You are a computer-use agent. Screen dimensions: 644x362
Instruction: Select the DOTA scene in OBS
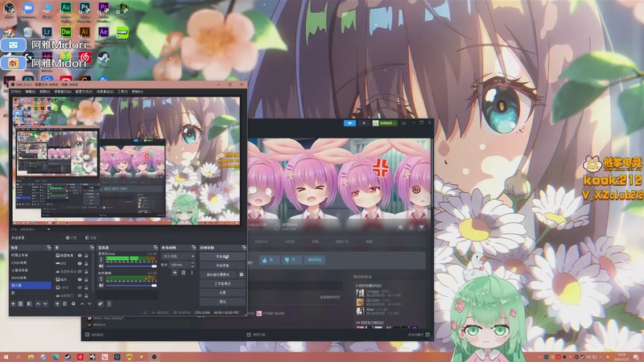[31, 278]
